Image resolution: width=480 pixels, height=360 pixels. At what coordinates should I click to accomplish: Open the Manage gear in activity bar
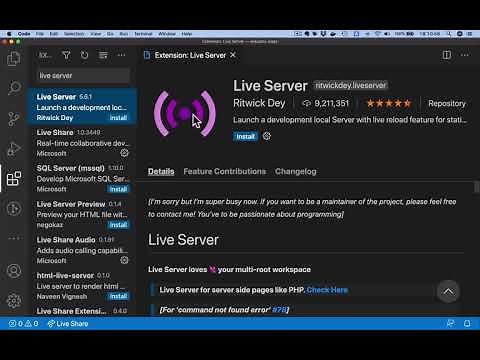click(x=14, y=301)
